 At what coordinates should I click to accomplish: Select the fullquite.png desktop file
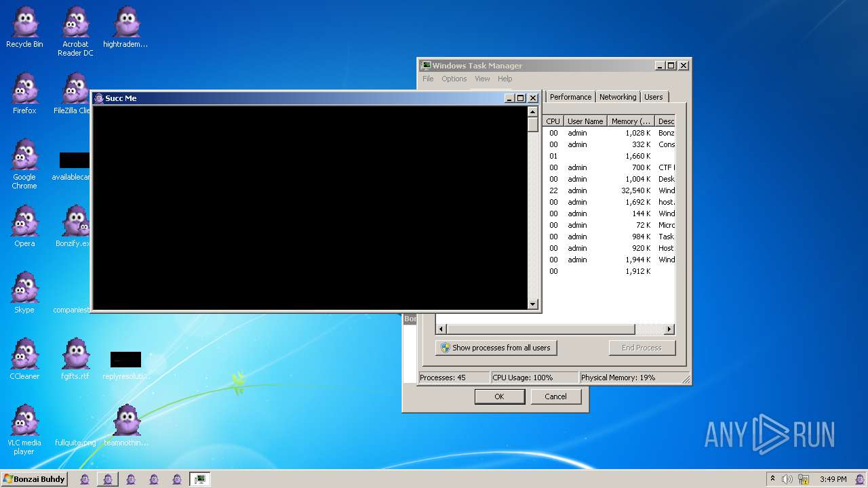(x=75, y=442)
